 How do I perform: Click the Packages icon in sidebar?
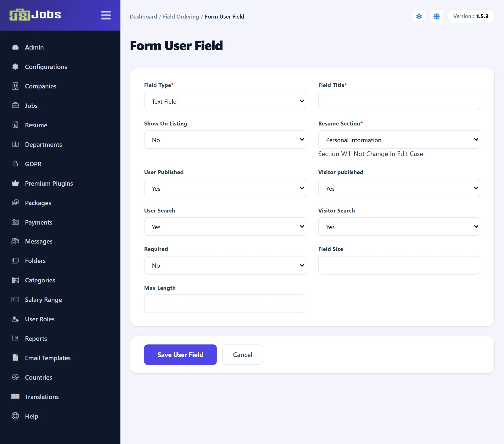tap(15, 203)
